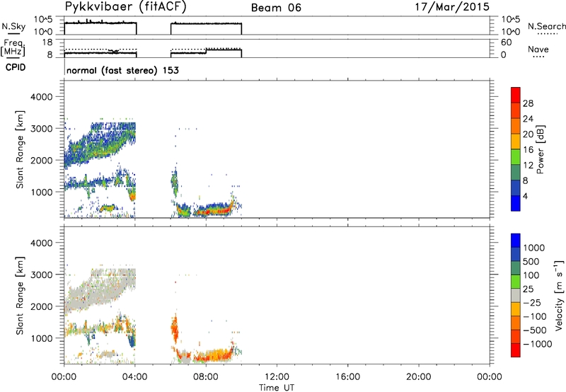Image resolution: width=566 pixels, height=392 pixels.
Task: Click the "28" label on Power colorbar
Action: 528,103
